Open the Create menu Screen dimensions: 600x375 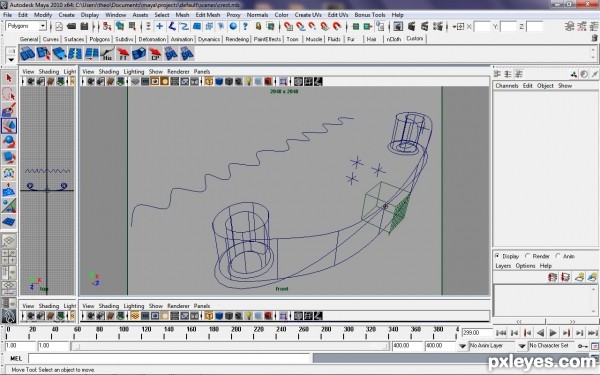click(x=66, y=15)
